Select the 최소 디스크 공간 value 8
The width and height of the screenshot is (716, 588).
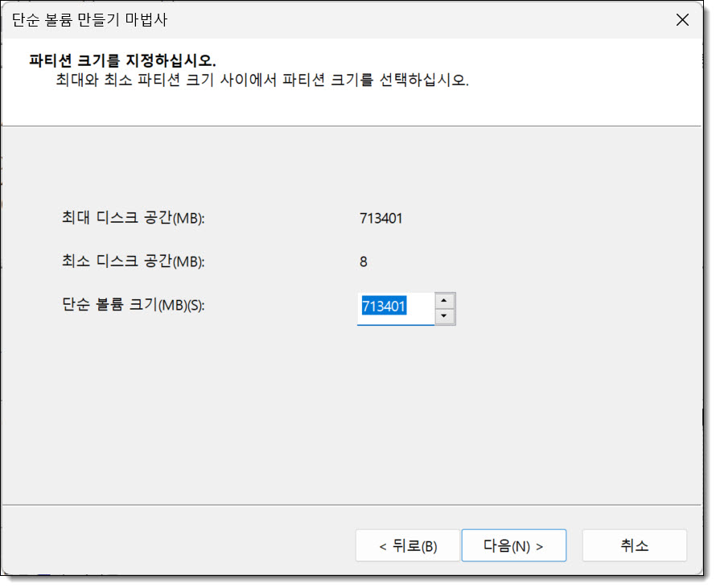364,261
